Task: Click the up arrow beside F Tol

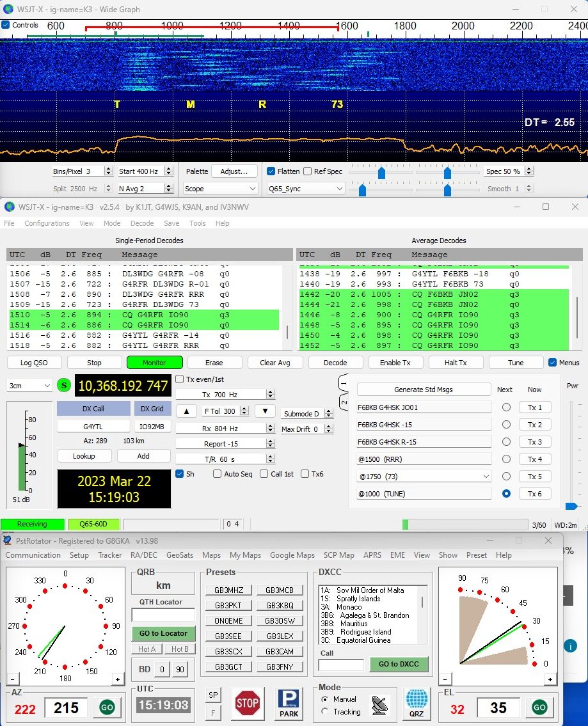Action: [186, 411]
